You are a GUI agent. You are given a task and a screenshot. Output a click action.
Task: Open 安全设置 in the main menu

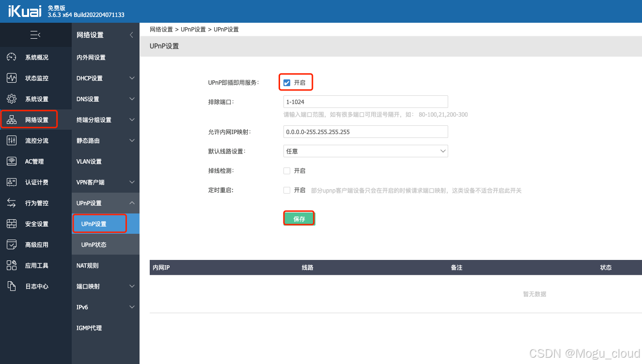[36, 224]
